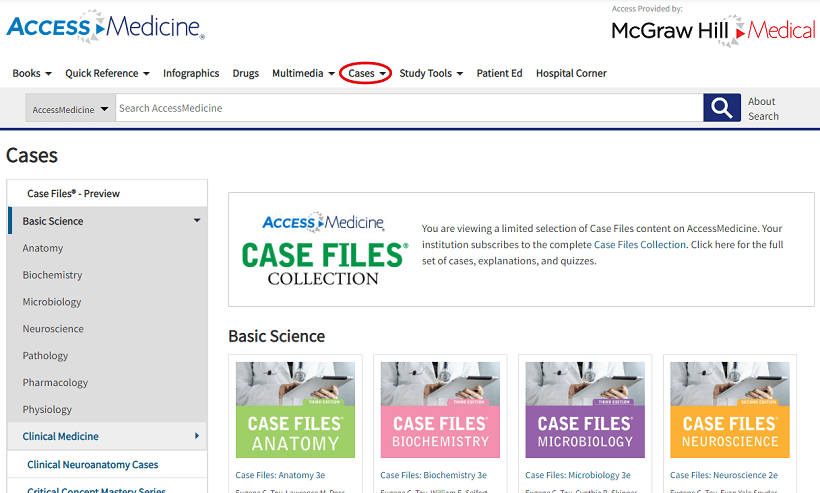820x493 pixels.
Task: Open the Case Files: Neuroscience 2e title link
Action: point(724,475)
